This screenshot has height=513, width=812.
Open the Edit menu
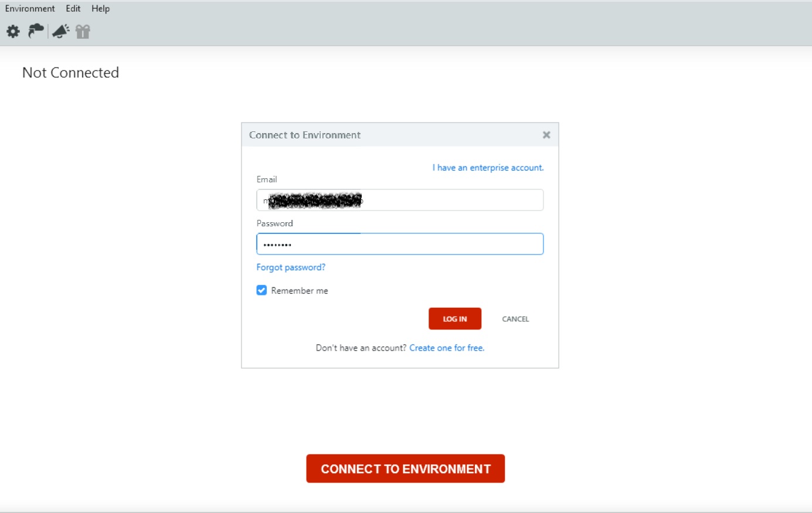pyautogui.click(x=73, y=8)
